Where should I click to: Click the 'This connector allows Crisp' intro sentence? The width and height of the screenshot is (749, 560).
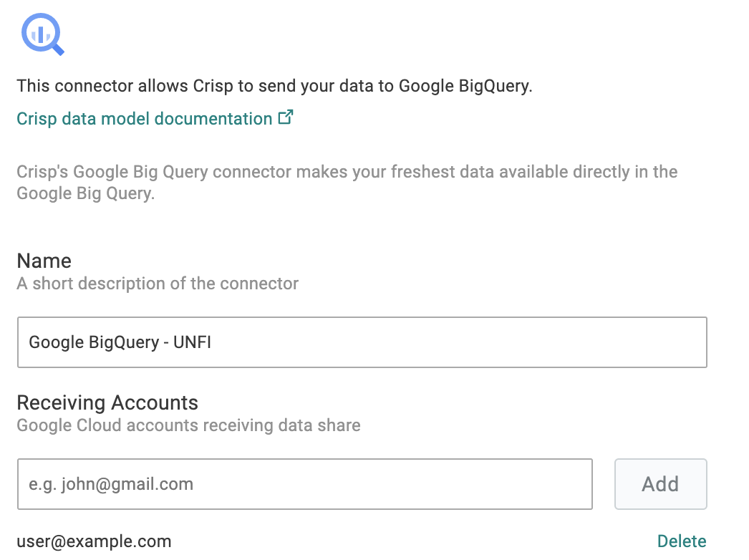point(275,86)
